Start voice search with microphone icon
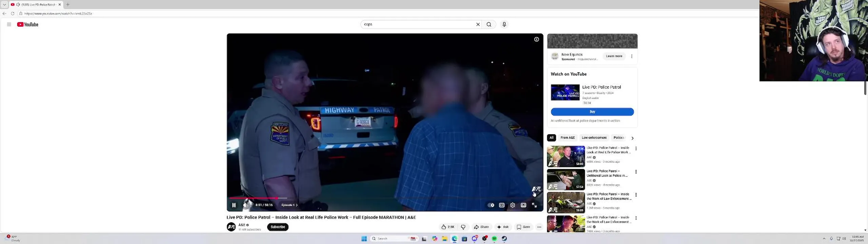The height and width of the screenshot is (244, 868). (x=504, y=24)
